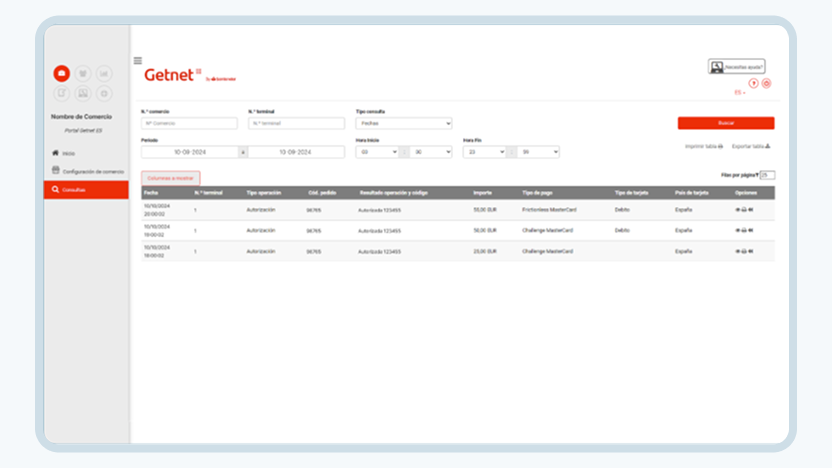Click the 55,00 EUR amount cell
The height and width of the screenshot is (468, 832).
[485, 210]
